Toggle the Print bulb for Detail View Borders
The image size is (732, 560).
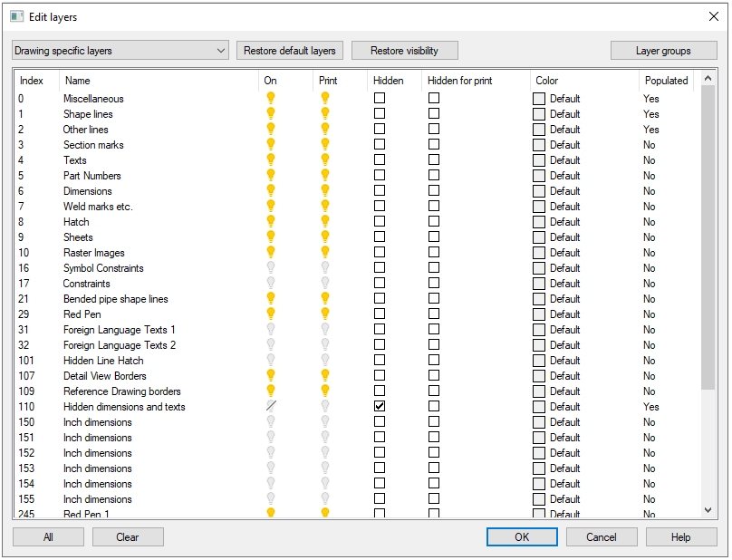click(x=325, y=375)
